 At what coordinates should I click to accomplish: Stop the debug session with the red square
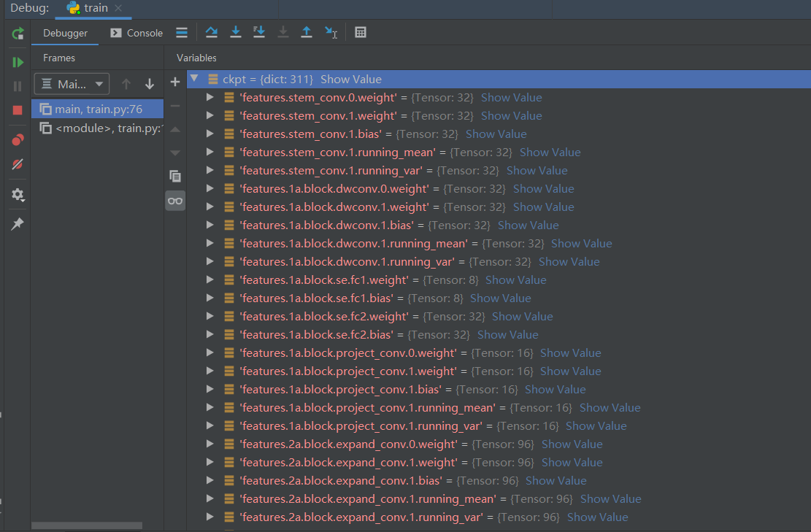[x=18, y=110]
